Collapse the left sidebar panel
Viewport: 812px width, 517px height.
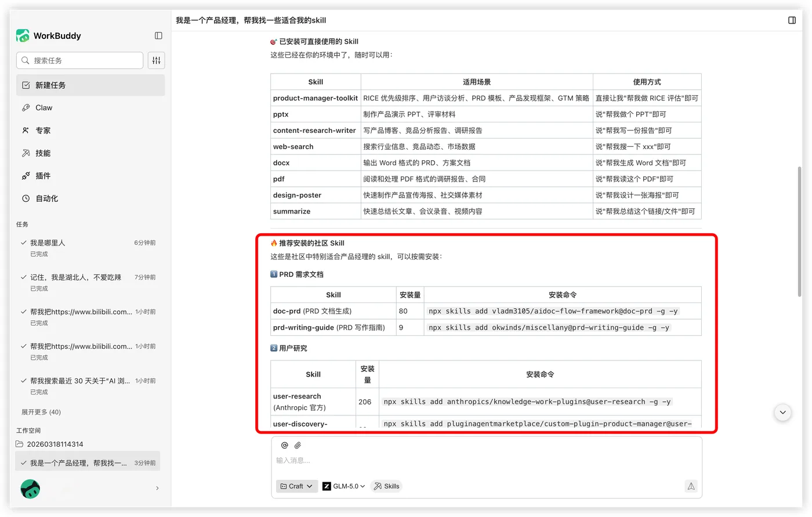[x=158, y=36]
